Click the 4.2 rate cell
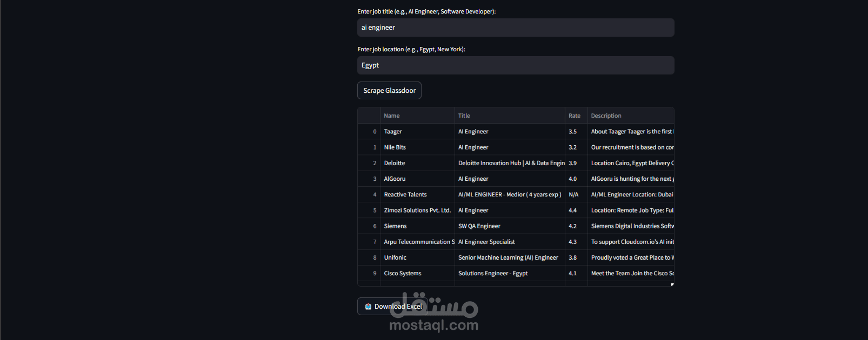The width and height of the screenshot is (868, 340). [x=576, y=226]
